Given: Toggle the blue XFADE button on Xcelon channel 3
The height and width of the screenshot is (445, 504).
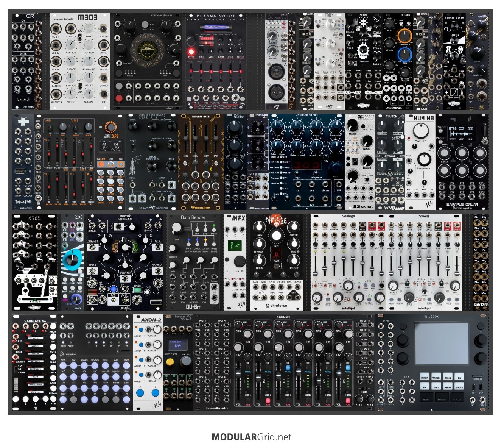Looking at the screenshot, I should [x=288, y=367].
